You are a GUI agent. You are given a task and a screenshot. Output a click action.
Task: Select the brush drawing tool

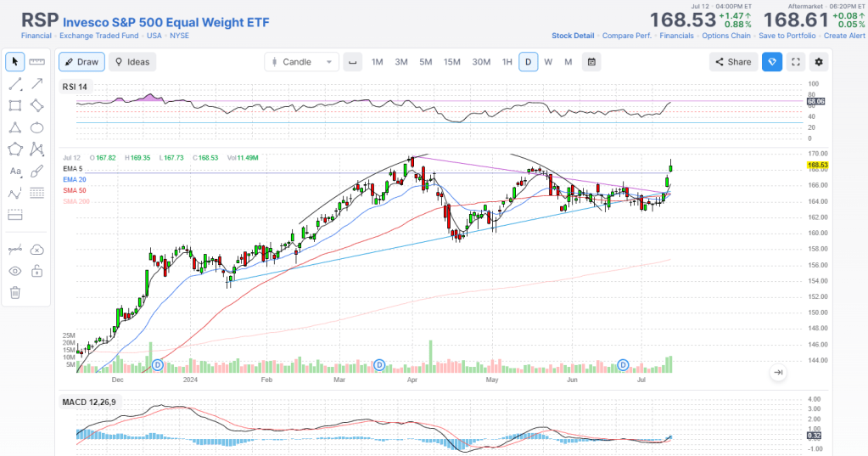36,172
